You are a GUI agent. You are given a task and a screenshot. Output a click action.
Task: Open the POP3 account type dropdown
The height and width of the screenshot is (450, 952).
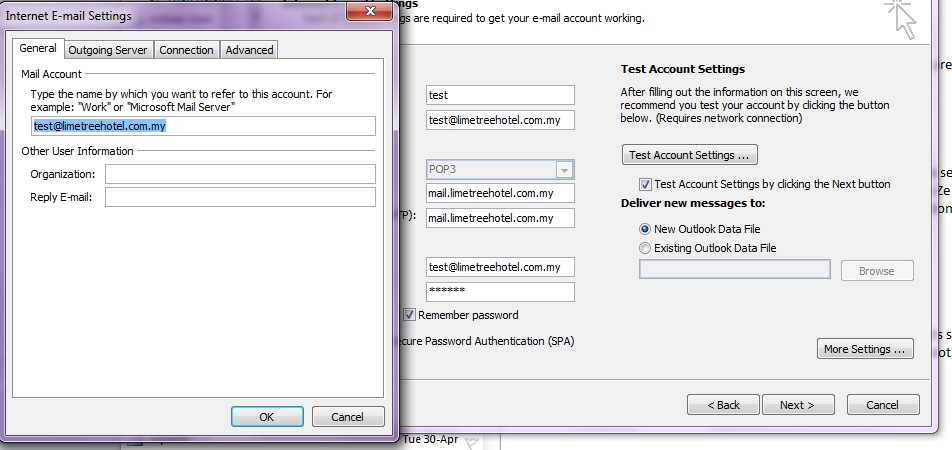click(564, 170)
